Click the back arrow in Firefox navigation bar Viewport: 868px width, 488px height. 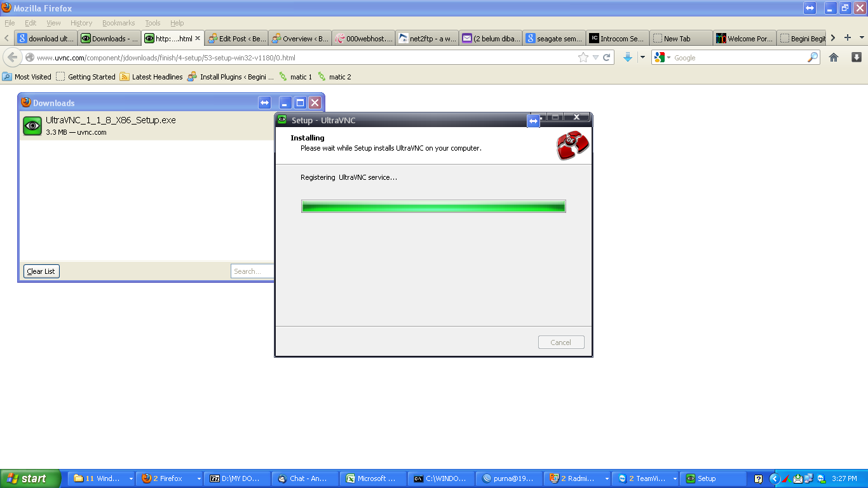(x=12, y=57)
